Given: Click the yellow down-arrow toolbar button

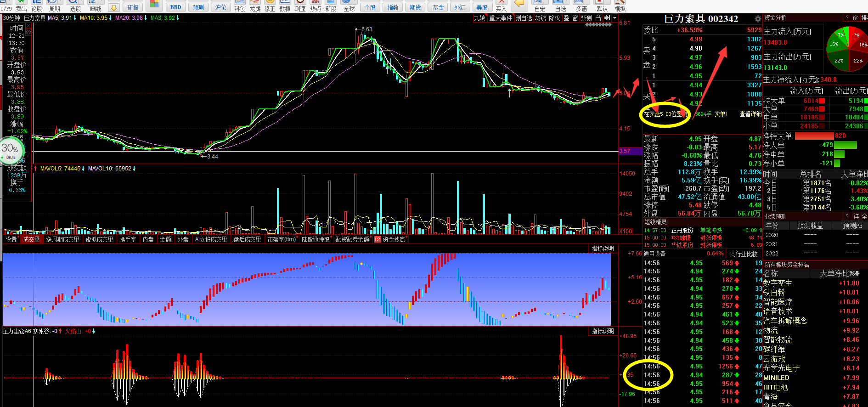Looking at the screenshot, I should click(x=114, y=7).
